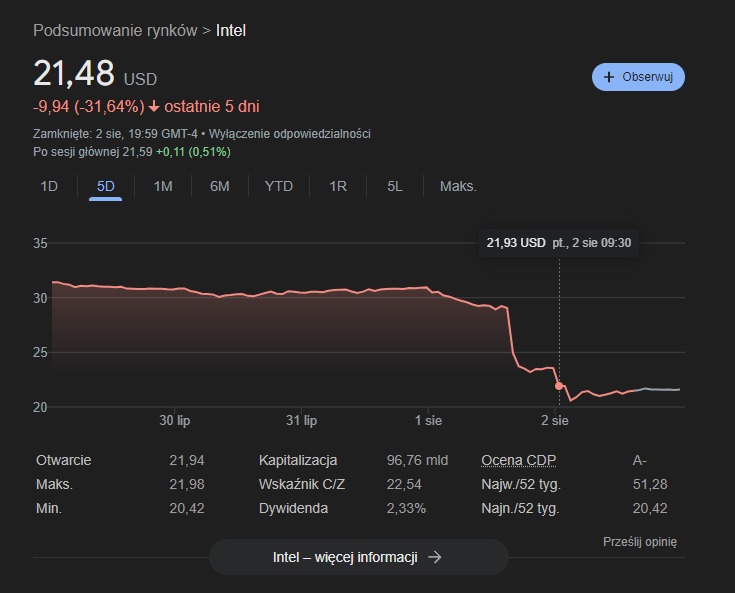The image size is (735, 593).
Task: Select the 1D time range tab
Action: pyautogui.click(x=49, y=187)
